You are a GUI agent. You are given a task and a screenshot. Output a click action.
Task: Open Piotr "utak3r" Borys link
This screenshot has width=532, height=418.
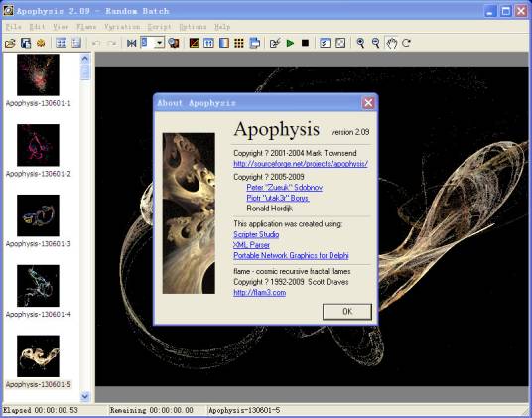278,198
